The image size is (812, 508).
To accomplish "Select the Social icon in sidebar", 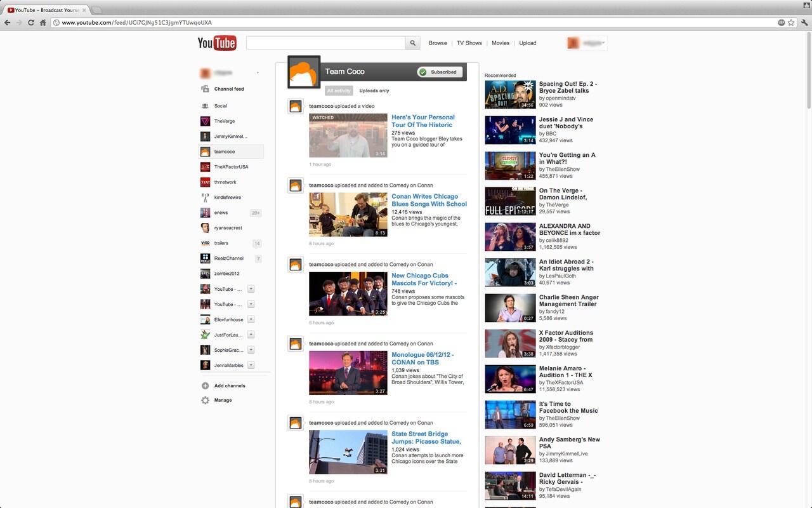I will [x=205, y=106].
